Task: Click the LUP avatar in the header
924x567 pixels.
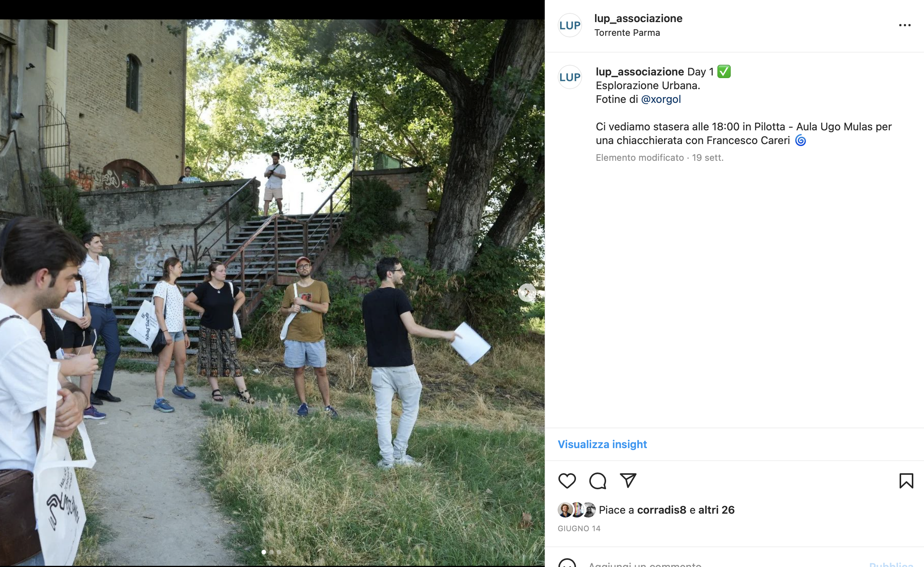Action: 569,25
